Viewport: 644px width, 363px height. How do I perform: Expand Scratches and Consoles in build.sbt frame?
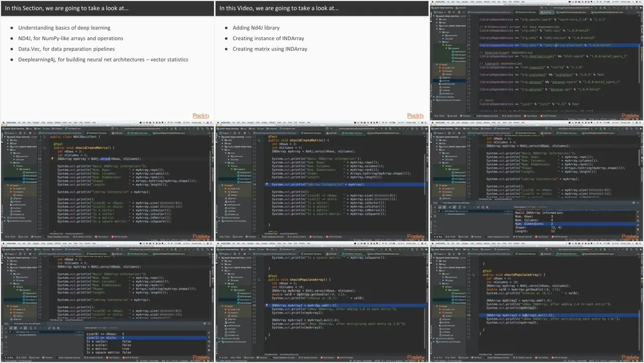(x=434, y=100)
